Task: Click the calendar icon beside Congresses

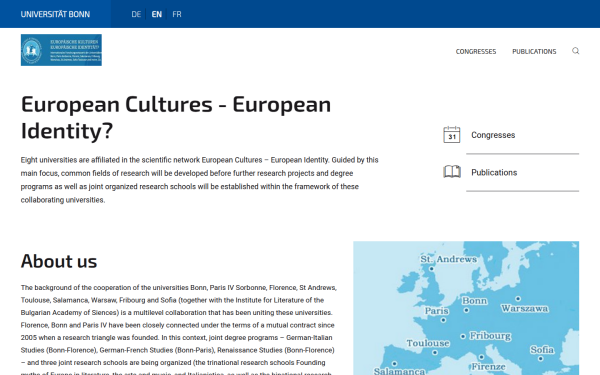Action: (452, 135)
